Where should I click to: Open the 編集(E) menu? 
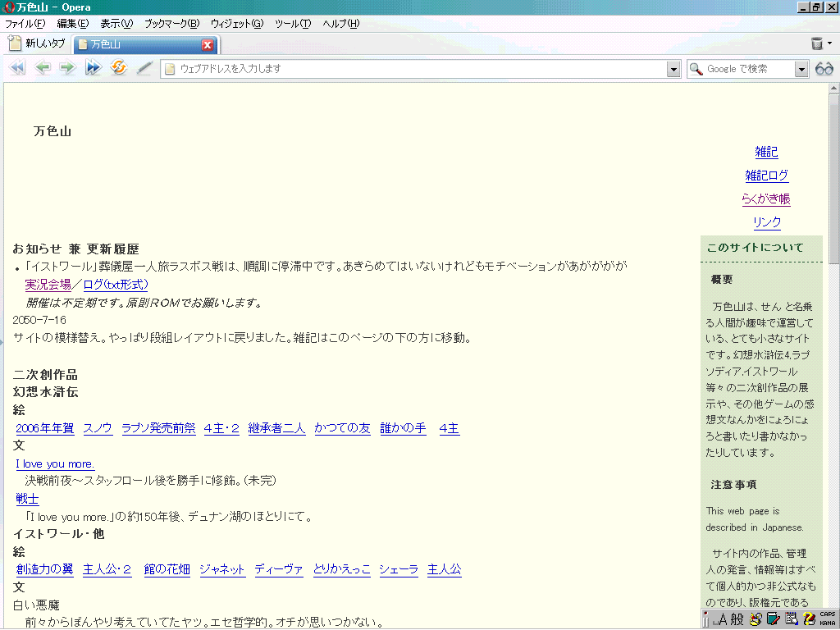73,24
